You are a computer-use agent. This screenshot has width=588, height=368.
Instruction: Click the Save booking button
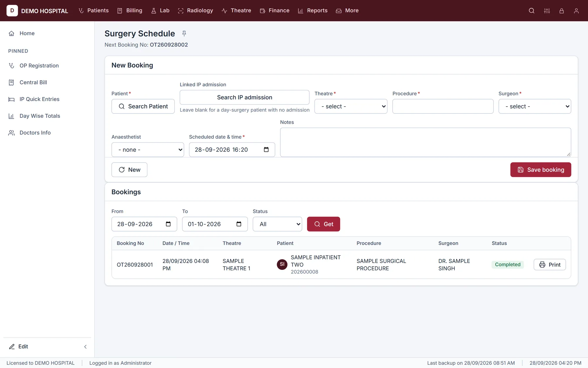coord(541,170)
